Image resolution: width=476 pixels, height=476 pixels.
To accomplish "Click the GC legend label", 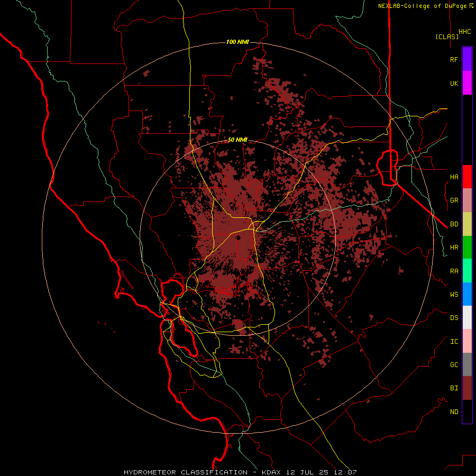I will pyautogui.click(x=454, y=364).
